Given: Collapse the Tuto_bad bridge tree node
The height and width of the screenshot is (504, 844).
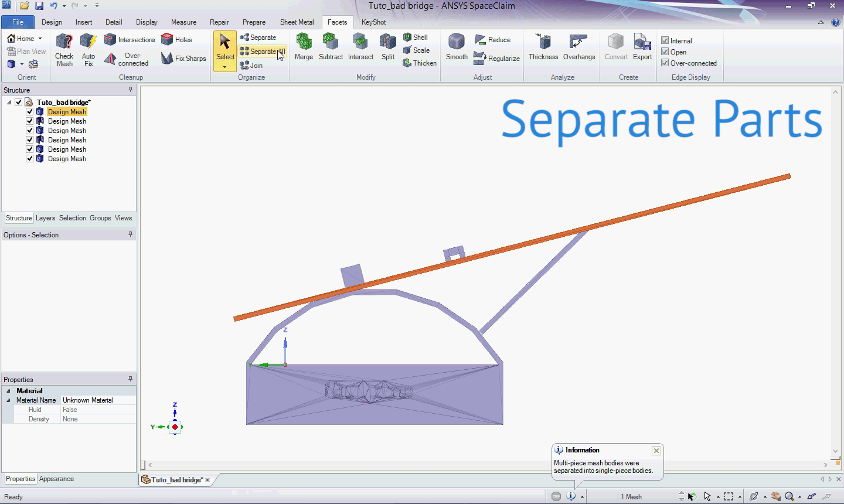Looking at the screenshot, I should (x=9, y=102).
